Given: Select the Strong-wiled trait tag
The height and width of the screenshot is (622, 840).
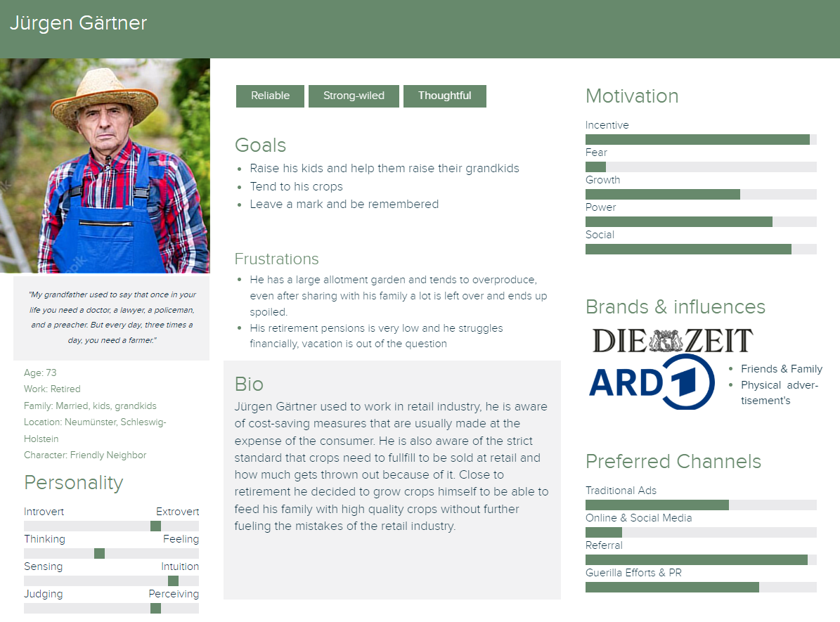Looking at the screenshot, I should (354, 96).
